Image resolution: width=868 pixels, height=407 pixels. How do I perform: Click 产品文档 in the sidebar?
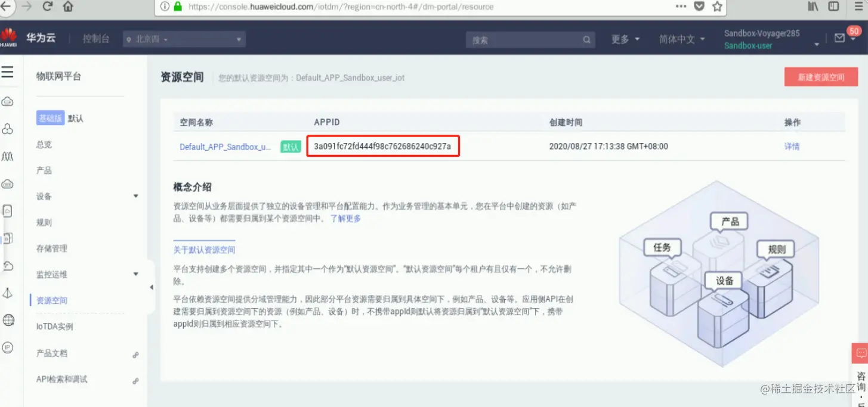(x=52, y=353)
